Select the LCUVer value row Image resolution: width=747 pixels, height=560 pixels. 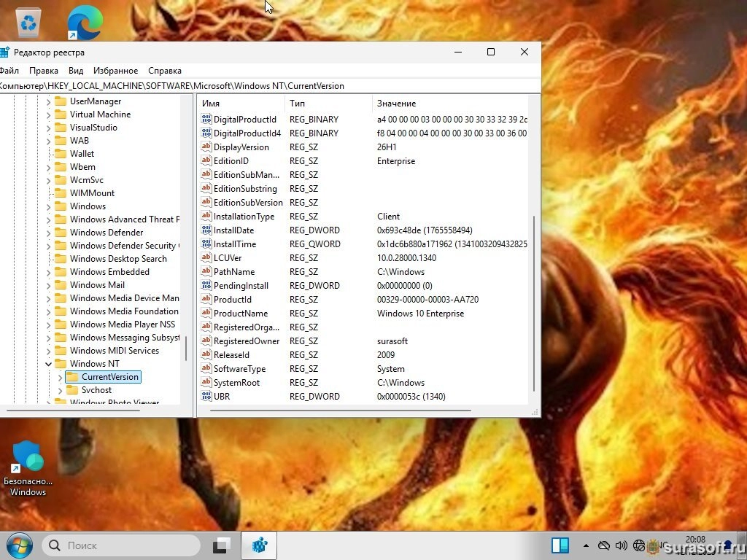[364, 257]
